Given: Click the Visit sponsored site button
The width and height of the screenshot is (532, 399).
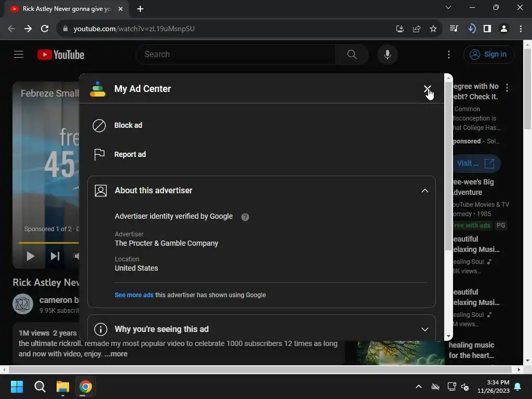Looking at the screenshot, I should tap(477, 164).
